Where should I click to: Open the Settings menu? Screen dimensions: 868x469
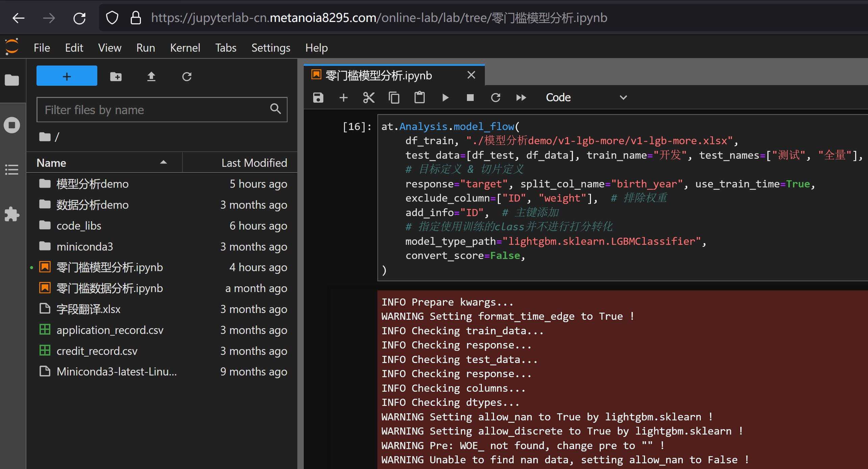tap(271, 48)
